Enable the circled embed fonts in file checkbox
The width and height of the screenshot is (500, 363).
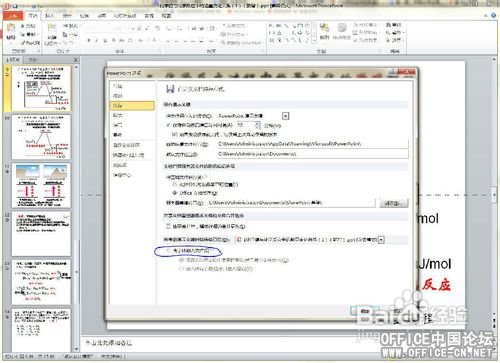coord(168,250)
